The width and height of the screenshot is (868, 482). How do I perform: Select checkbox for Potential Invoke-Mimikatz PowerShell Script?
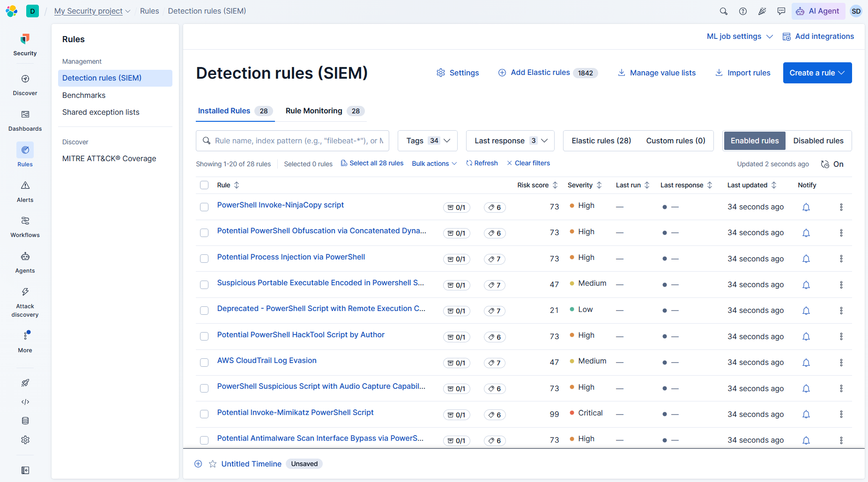click(x=204, y=414)
